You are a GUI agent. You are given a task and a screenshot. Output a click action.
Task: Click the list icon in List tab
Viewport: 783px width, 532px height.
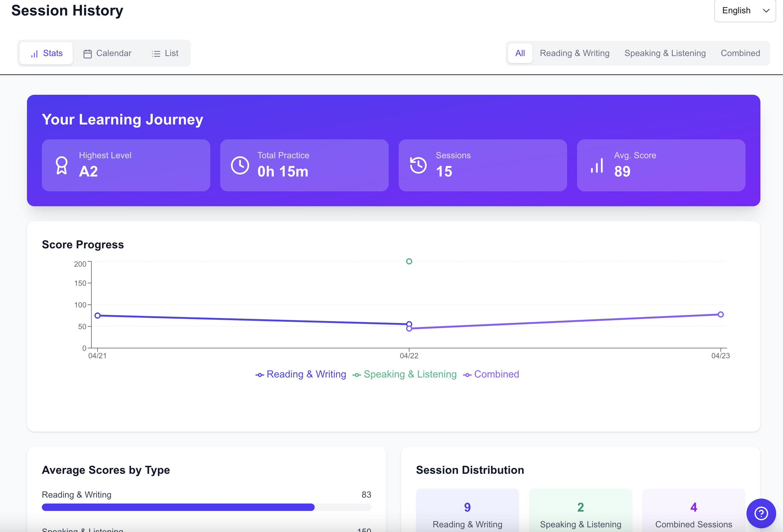(x=156, y=54)
